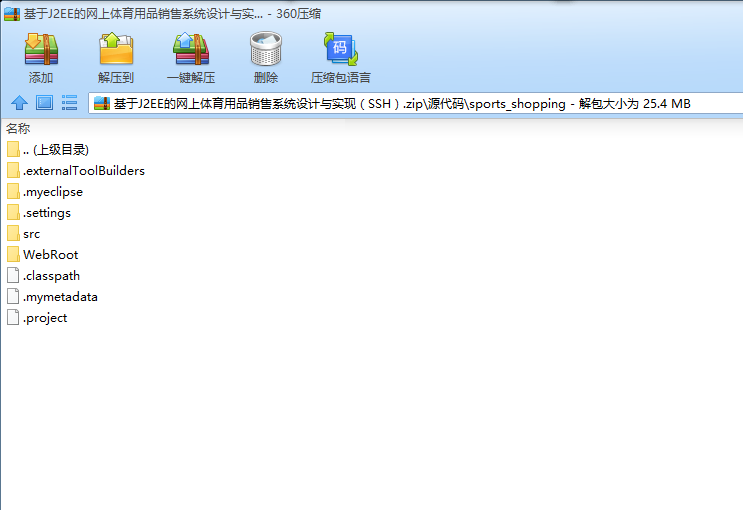
Task: Select the .mymetadata file name
Action: click(60, 297)
